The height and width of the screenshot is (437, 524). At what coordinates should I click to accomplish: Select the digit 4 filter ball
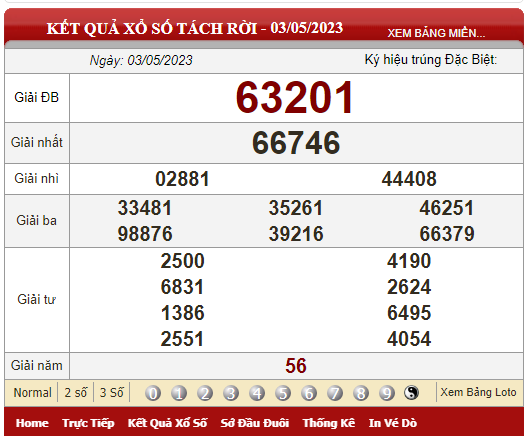pos(257,393)
